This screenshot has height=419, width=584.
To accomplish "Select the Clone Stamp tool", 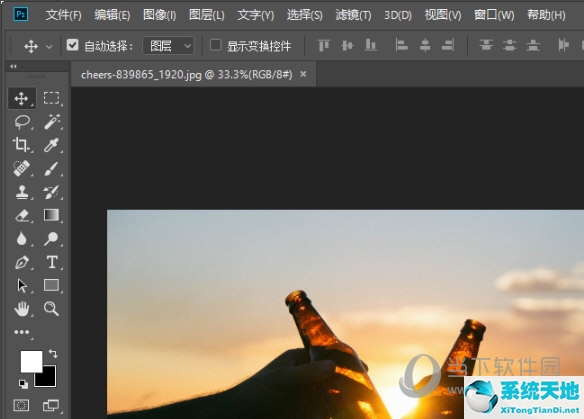I will click(x=22, y=192).
